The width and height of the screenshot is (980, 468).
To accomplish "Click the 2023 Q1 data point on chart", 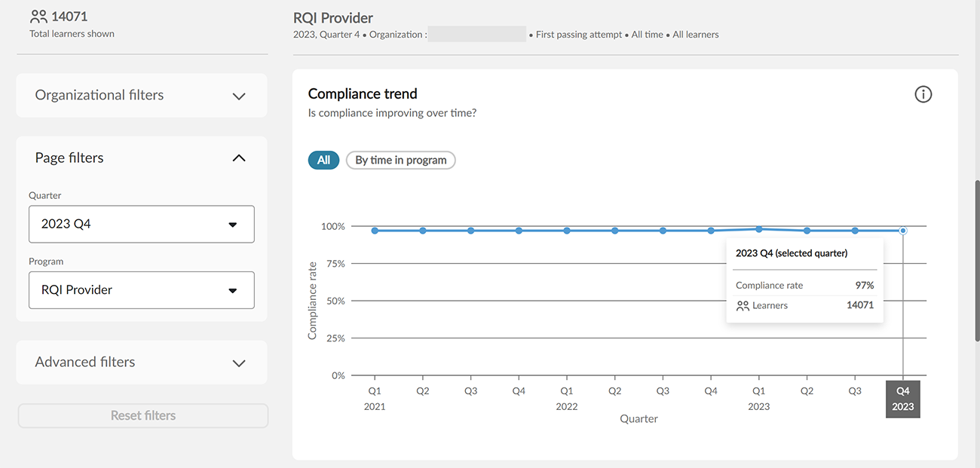I will click(759, 229).
